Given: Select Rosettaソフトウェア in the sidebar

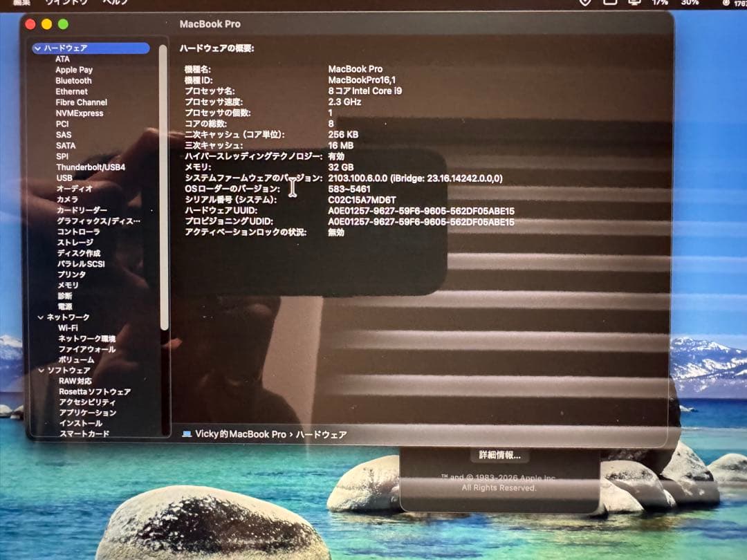Looking at the screenshot, I should point(95,392).
